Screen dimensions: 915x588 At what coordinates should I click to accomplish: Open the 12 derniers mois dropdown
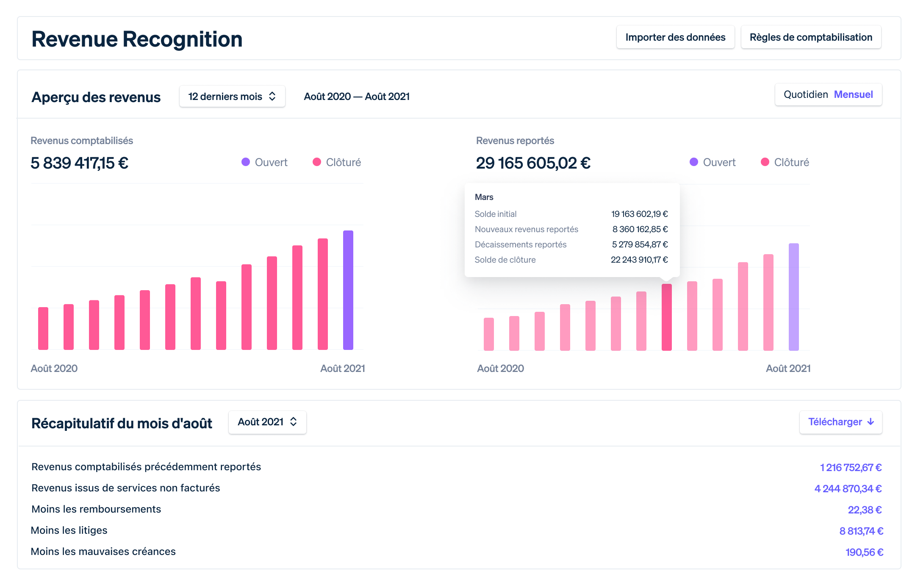[232, 97]
